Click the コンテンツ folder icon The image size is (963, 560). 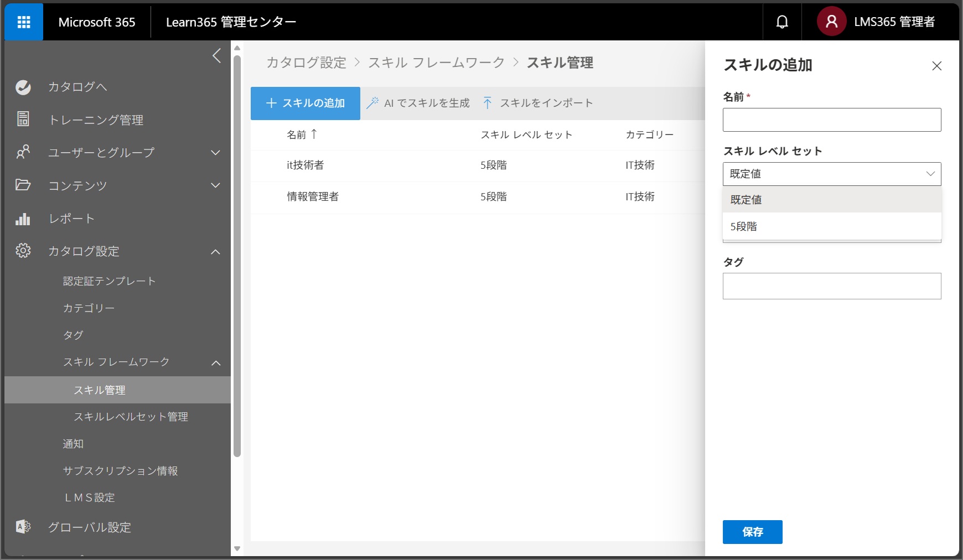(23, 184)
